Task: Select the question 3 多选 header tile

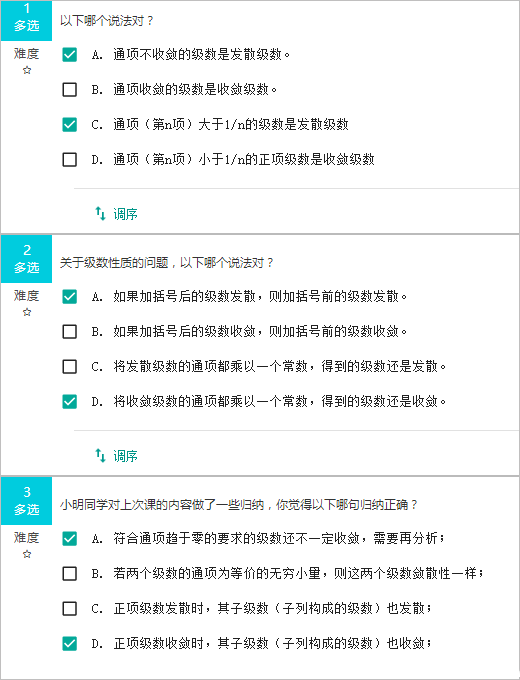Action: (26, 501)
